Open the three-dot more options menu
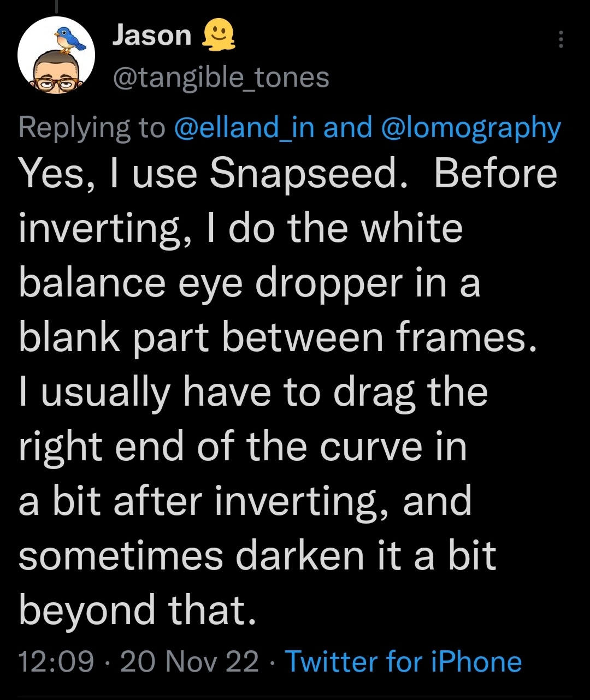Screen dimensions: 590x700 560,39
